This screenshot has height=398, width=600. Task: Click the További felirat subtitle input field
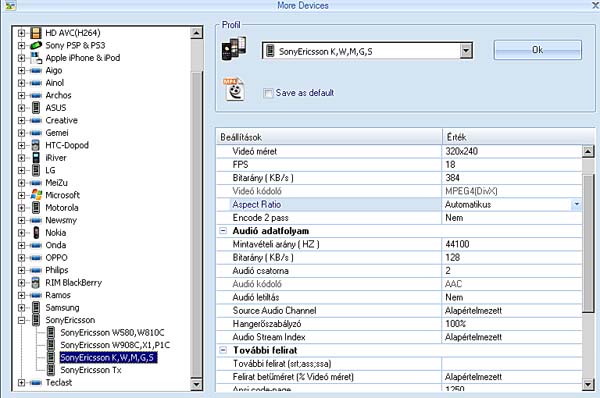point(512,364)
